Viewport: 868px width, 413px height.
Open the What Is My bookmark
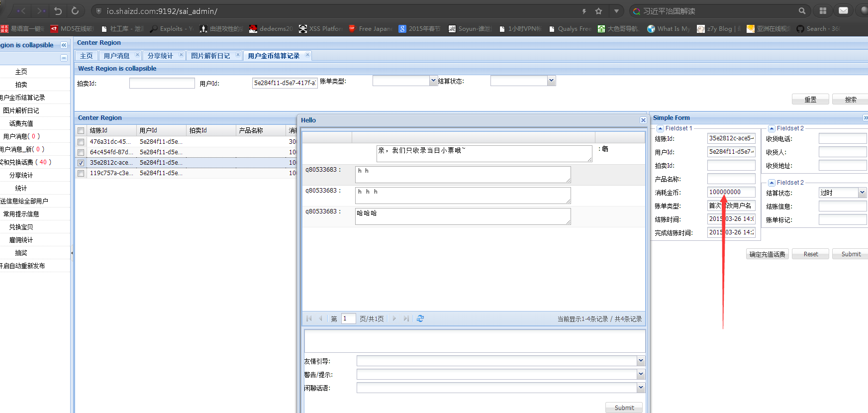pyautogui.click(x=669, y=29)
